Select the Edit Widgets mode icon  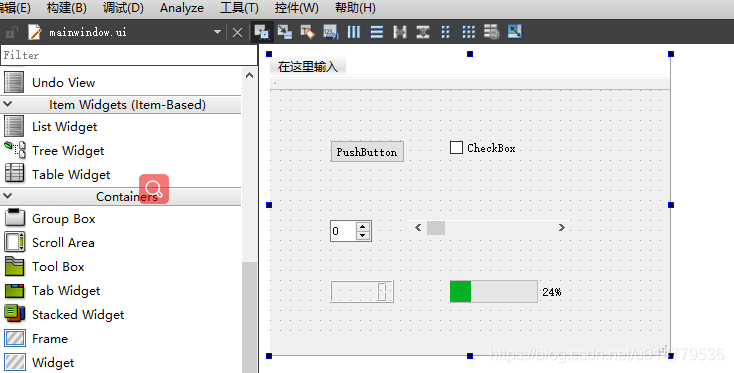pos(261,32)
